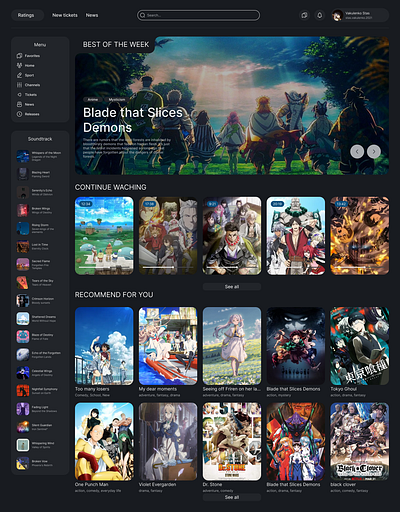Click the Anime genre tag on banner
The width and height of the screenshot is (400, 512).
[x=93, y=100]
